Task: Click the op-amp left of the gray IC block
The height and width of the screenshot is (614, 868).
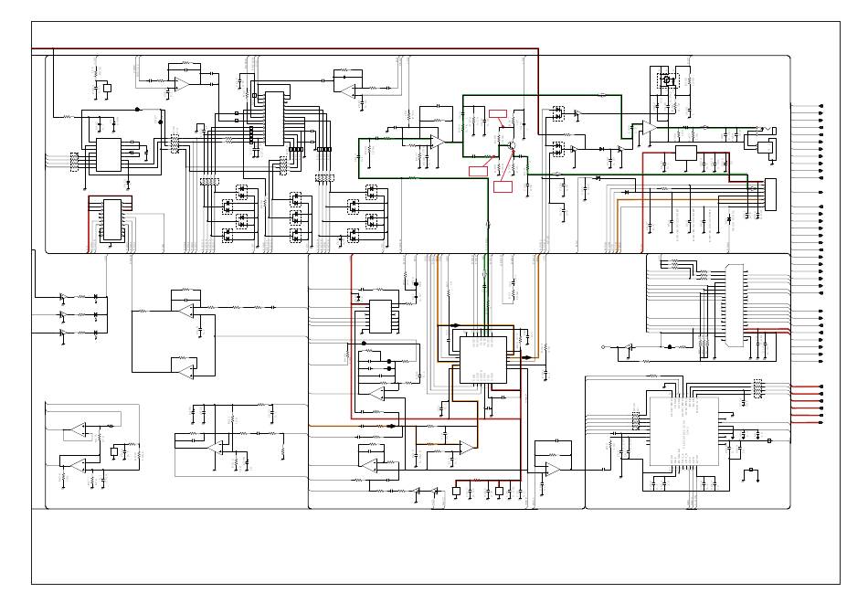Action: coord(553,470)
